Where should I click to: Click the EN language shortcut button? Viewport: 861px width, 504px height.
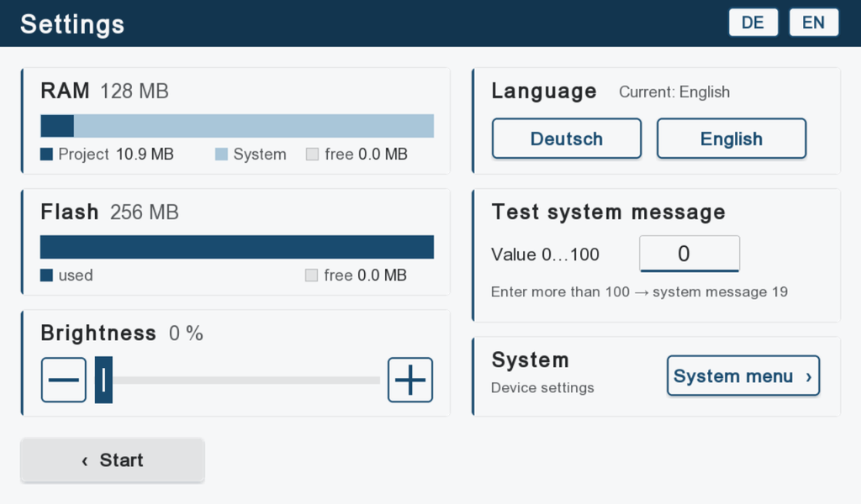(x=814, y=23)
